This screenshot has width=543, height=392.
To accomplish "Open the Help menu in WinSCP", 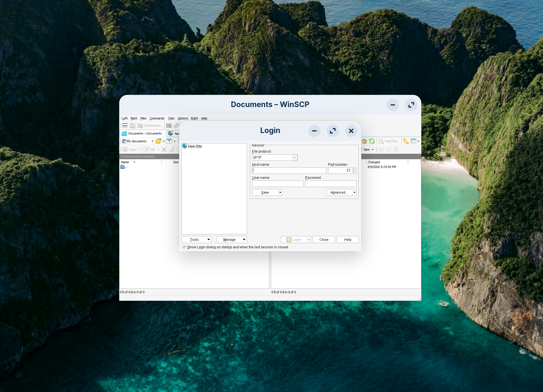I will coord(204,118).
